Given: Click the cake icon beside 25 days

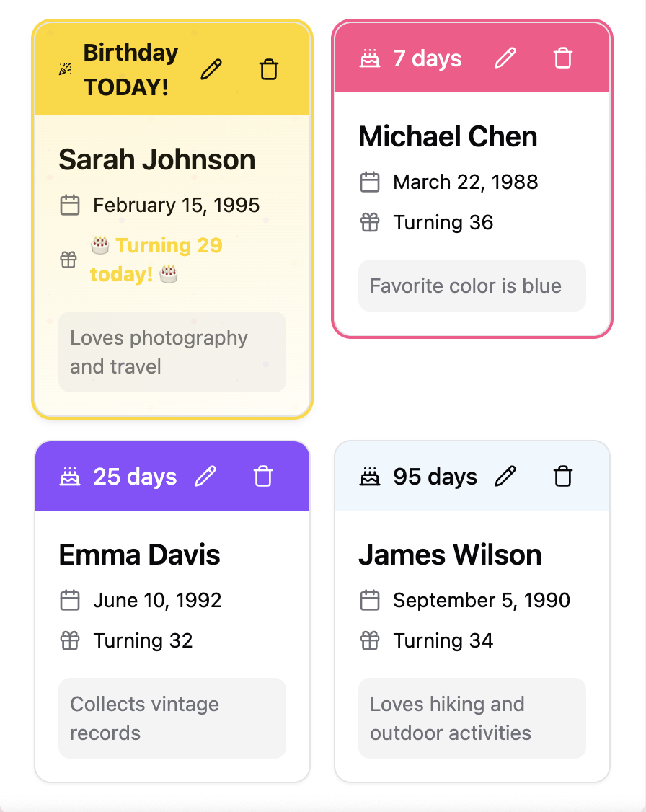Looking at the screenshot, I should click(x=70, y=476).
